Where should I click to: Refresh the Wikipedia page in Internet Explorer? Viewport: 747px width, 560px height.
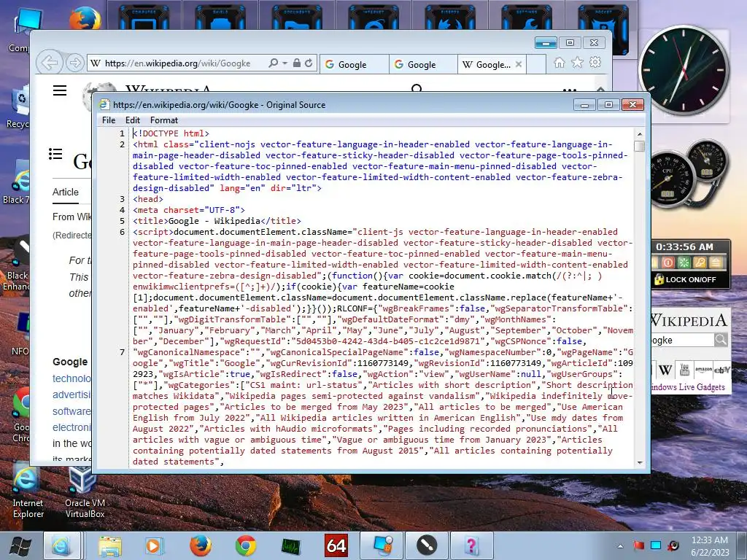pos(309,63)
